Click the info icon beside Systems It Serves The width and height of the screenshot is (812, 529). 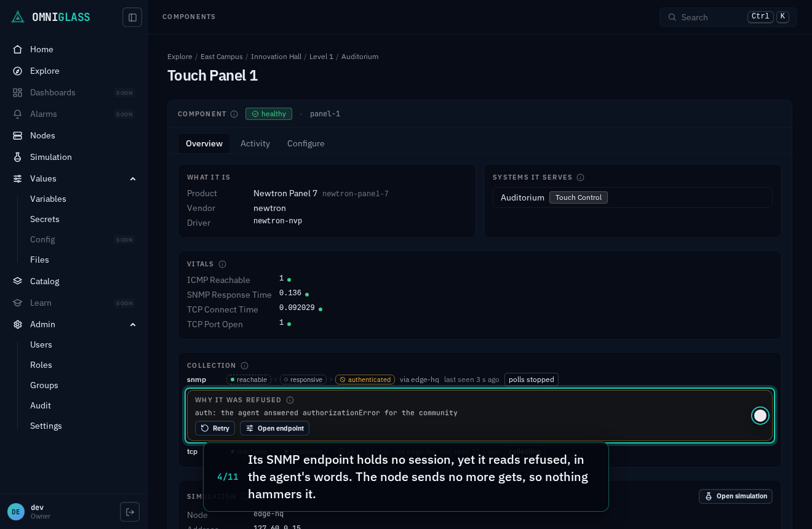(581, 177)
